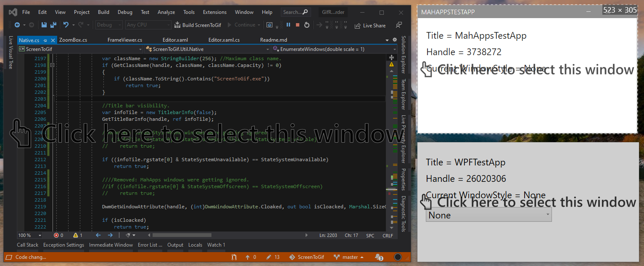
Task: Open the Analyze menu
Action: (166, 12)
